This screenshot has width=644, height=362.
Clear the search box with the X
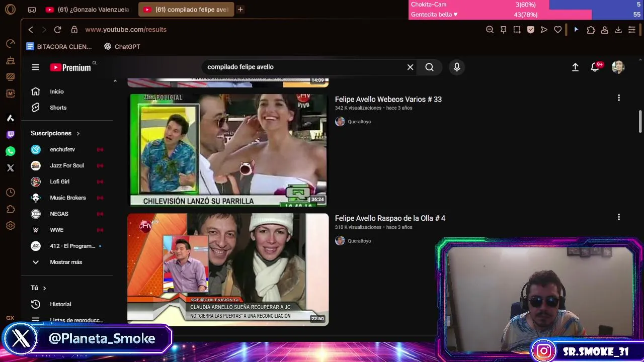click(x=410, y=67)
